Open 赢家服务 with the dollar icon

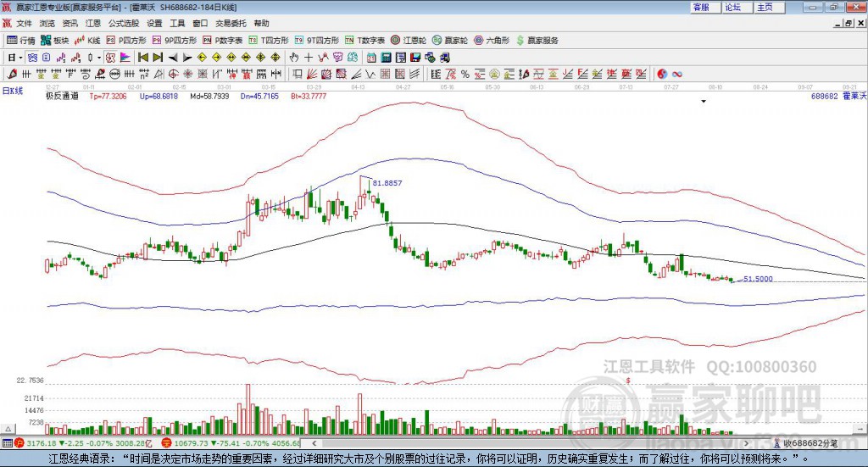[537, 41]
